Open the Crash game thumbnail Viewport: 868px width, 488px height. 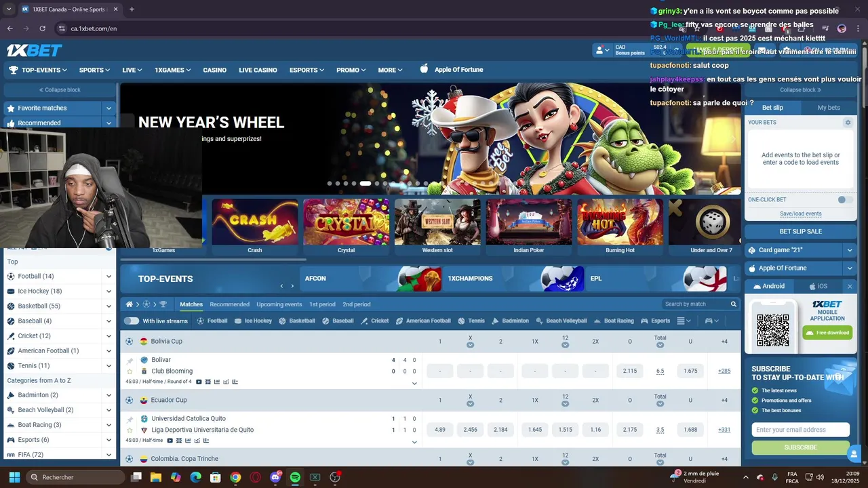(x=254, y=227)
